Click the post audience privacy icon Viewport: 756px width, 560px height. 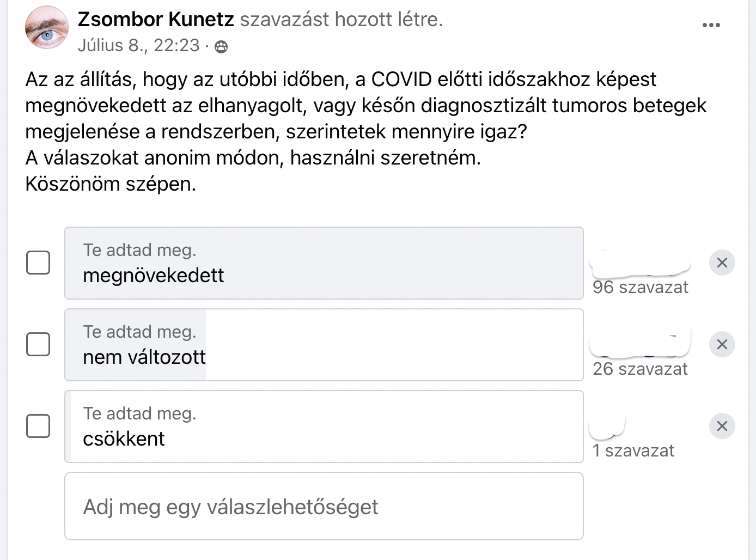click(221, 47)
